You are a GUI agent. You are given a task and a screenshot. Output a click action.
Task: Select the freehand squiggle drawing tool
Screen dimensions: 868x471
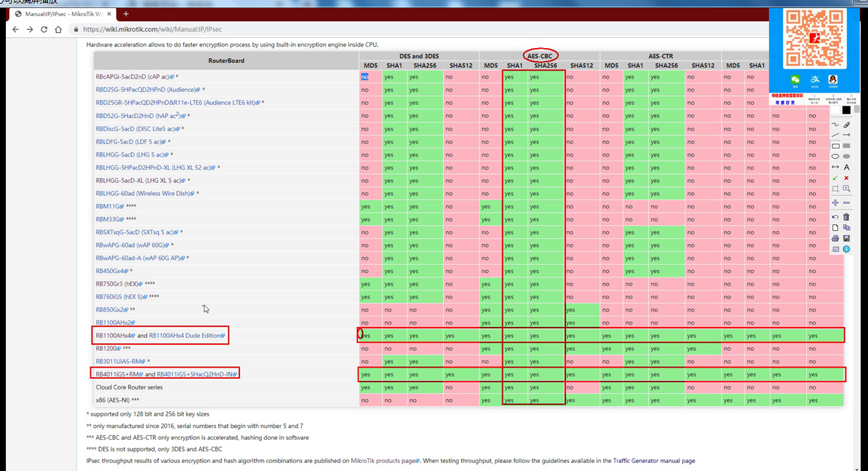coord(835,124)
